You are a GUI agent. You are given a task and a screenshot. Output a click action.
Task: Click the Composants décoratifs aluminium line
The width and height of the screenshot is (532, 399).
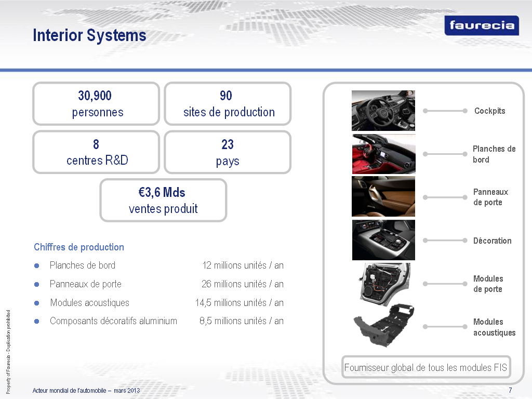pyautogui.click(x=113, y=321)
